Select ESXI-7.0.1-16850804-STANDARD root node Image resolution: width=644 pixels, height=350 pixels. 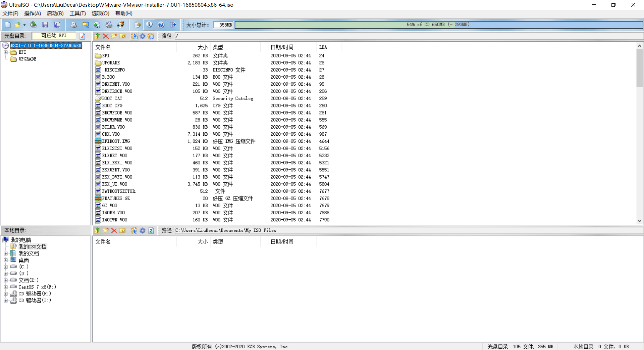tap(46, 46)
